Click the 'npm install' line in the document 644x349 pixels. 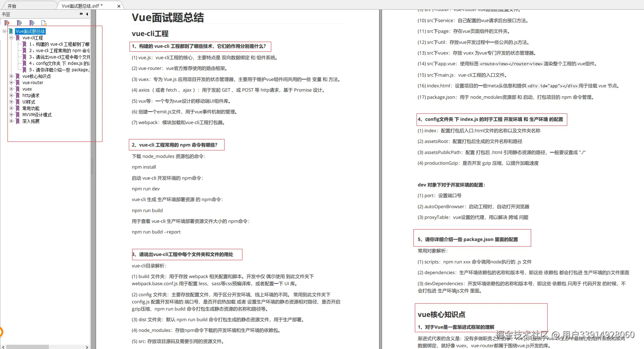coord(144,167)
